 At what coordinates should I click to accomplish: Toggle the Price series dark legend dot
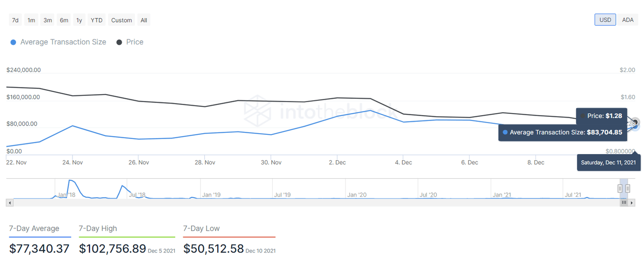(119, 42)
